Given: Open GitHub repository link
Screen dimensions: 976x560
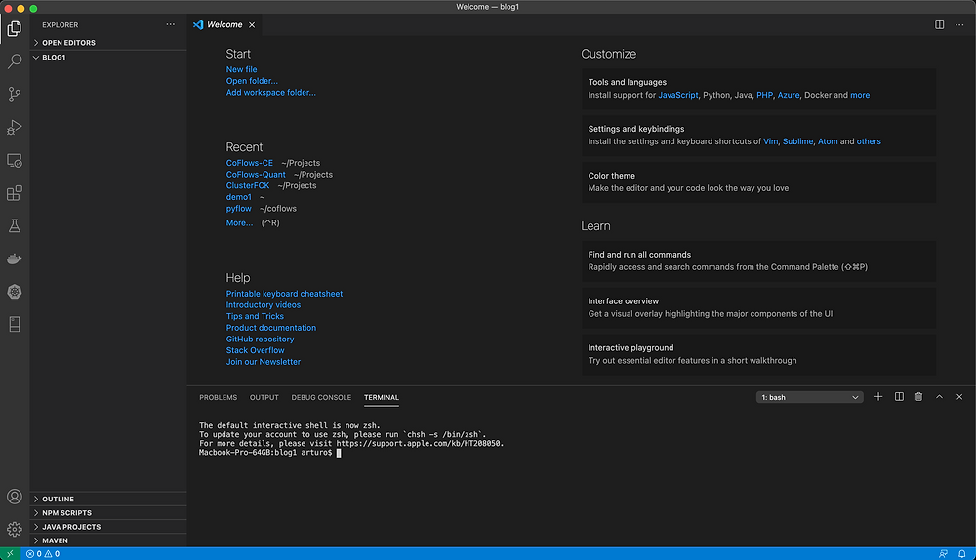Looking at the screenshot, I should 261,340.
